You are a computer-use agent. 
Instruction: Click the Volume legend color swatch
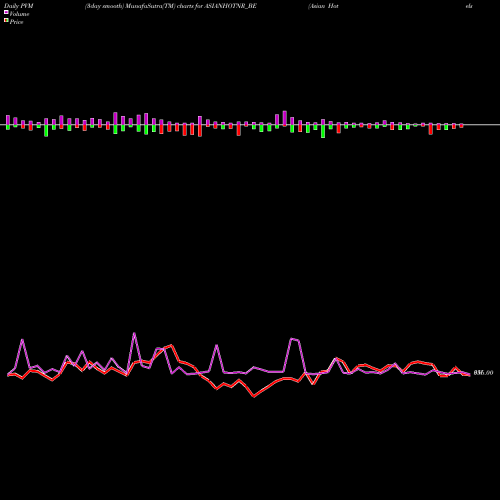pos(6,13)
